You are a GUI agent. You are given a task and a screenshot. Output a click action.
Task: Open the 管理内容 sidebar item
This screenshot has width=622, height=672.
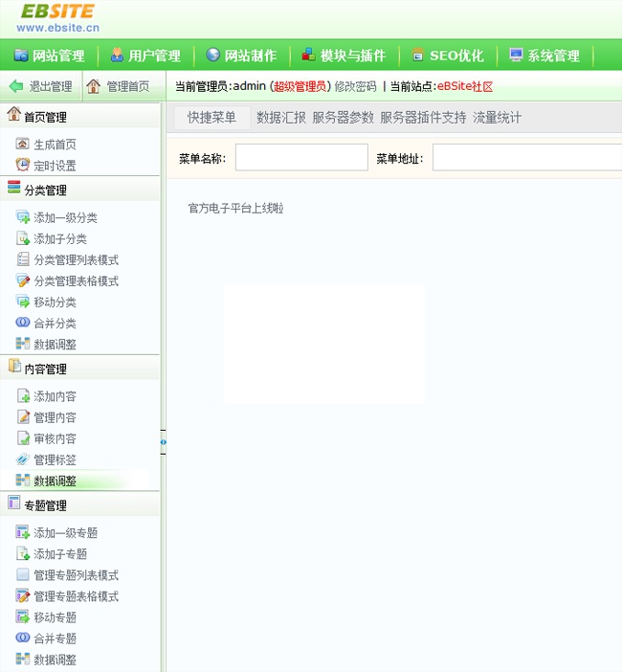55,417
